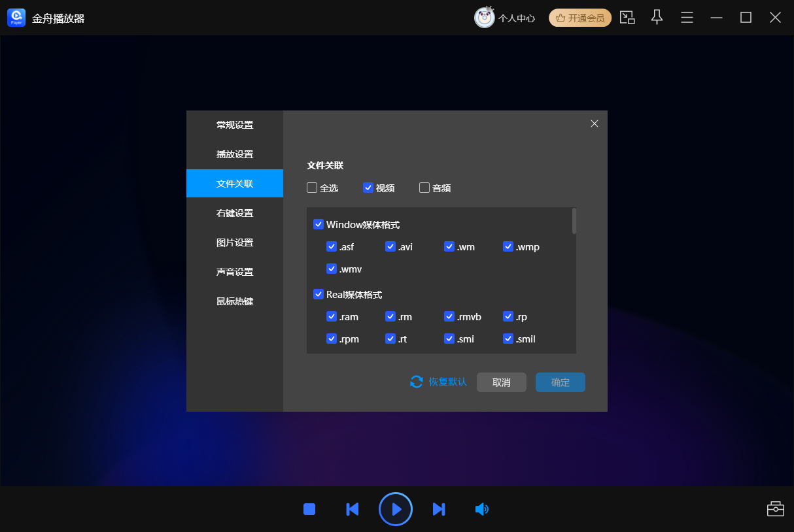This screenshot has height=532, width=794.
Task: Skip to the next track
Action: pos(439,509)
